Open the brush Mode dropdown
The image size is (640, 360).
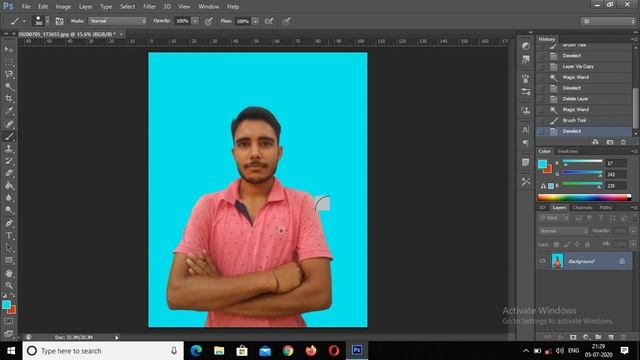[118, 21]
